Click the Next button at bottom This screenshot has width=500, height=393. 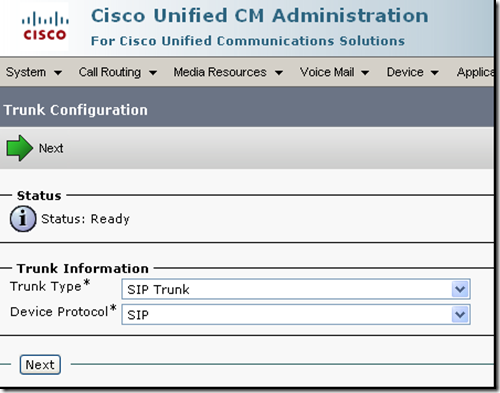coord(40,365)
